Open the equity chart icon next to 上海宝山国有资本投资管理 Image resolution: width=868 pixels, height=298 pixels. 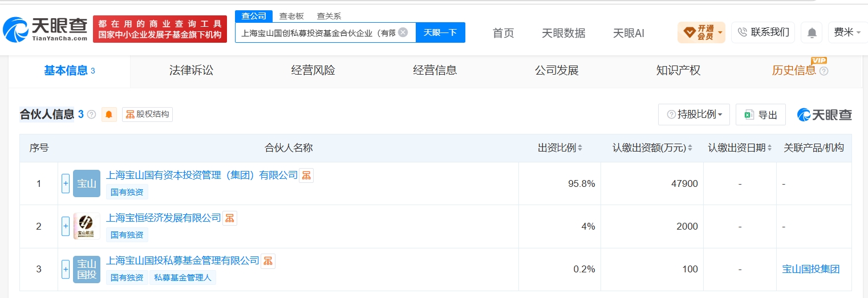coord(307,175)
